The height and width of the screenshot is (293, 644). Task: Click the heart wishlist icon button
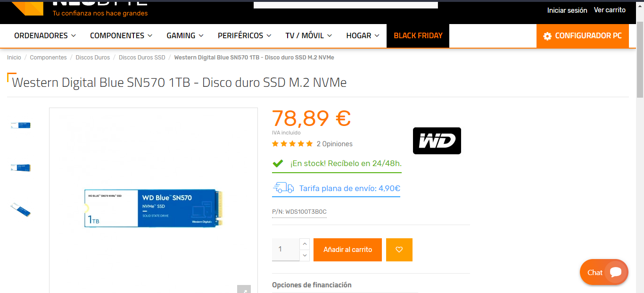399,250
